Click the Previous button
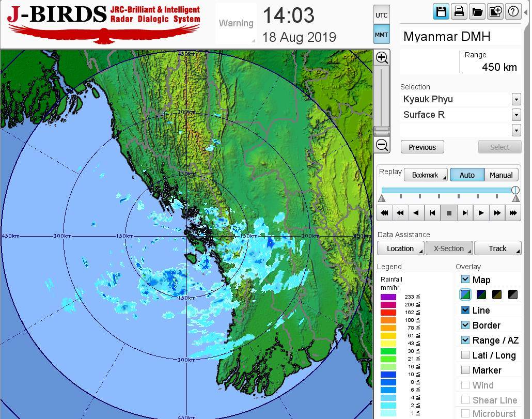Screen dimensions: 532x419 423,147
